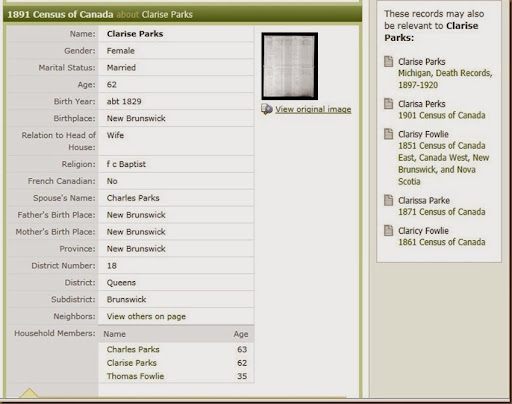The height and width of the screenshot is (404, 512).
Task: Click document icon beside Clarisy Fowlie record
Action: coord(388,134)
